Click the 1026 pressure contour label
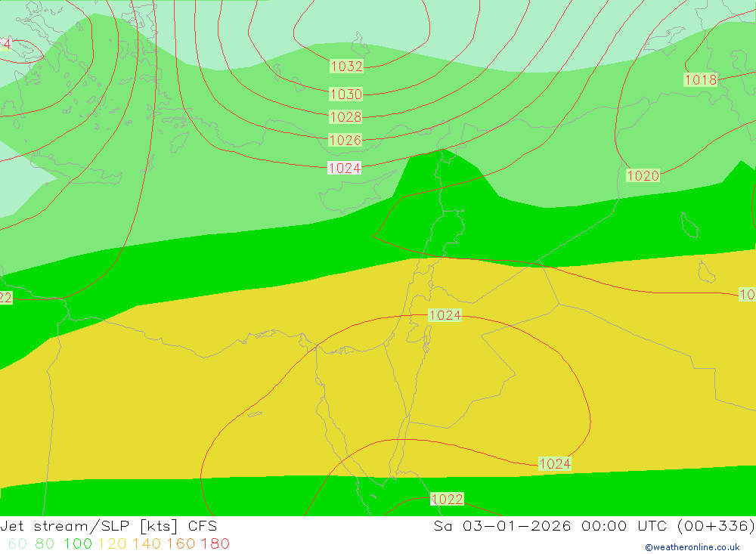Image resolution: width=756 pixels, height=554 pixels. 345,141
